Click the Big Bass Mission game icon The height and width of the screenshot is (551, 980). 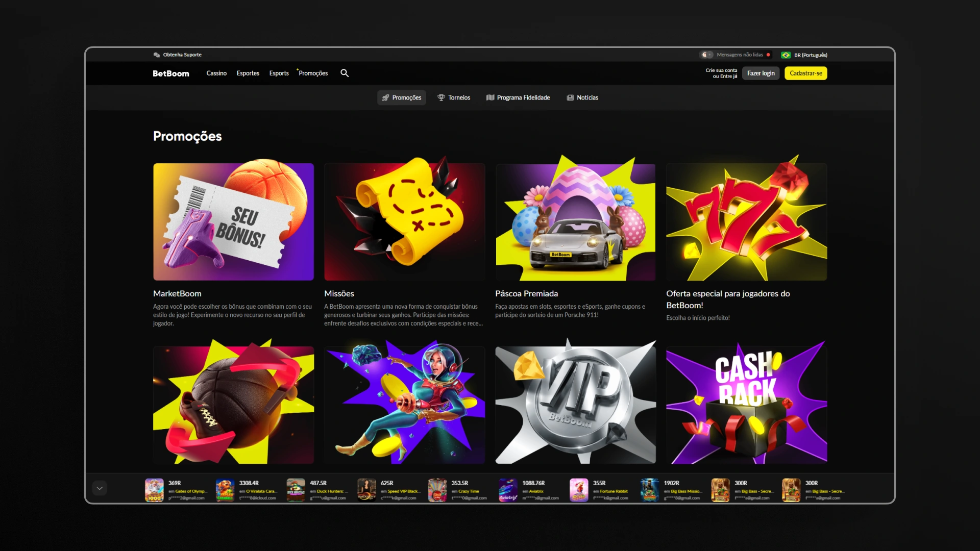click(x=650, y=490)
